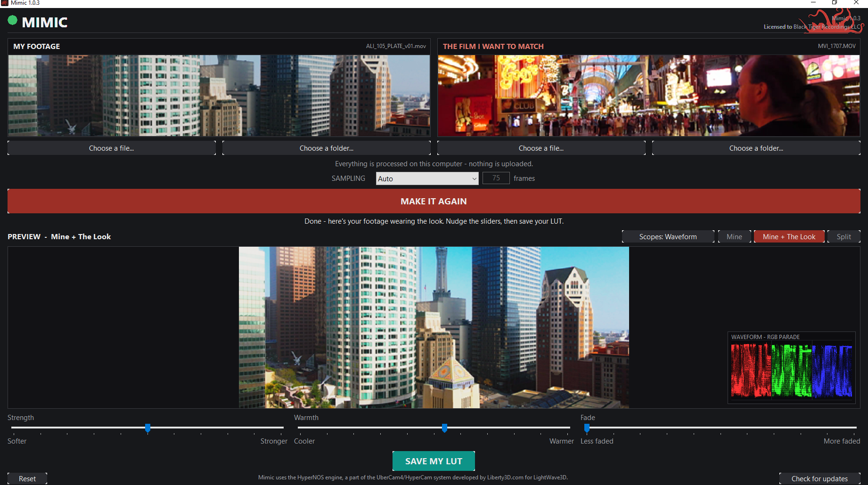Click the 75 frames input field

point(496,178)
